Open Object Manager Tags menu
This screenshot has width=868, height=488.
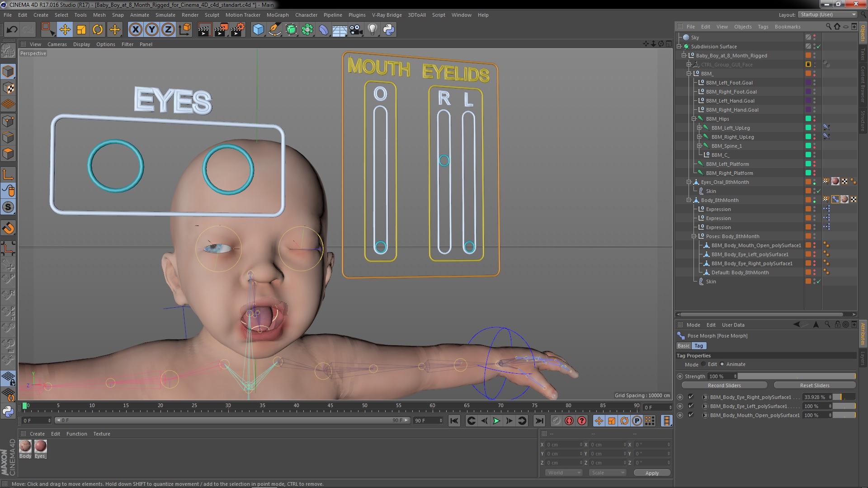coord(763,27)
